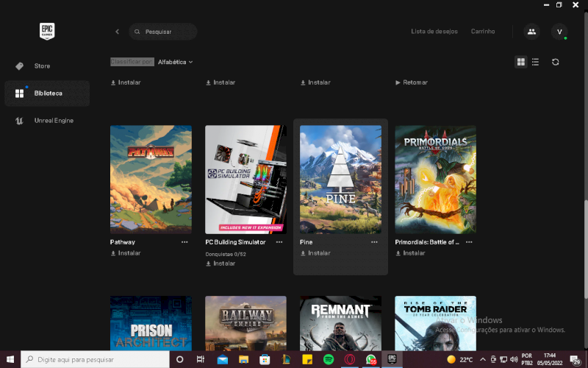Click the Pathway title text

[123, 242]
